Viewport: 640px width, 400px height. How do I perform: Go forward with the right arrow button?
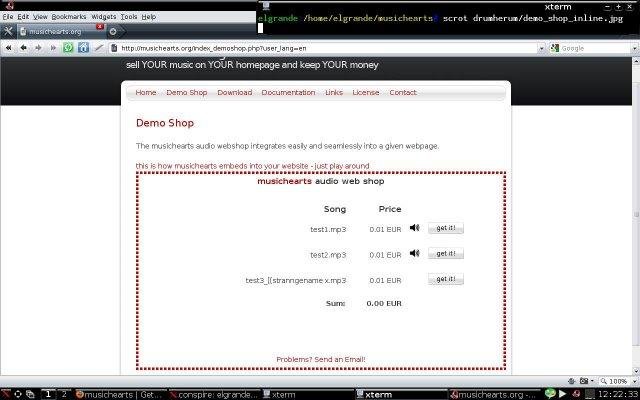[38, 48]
